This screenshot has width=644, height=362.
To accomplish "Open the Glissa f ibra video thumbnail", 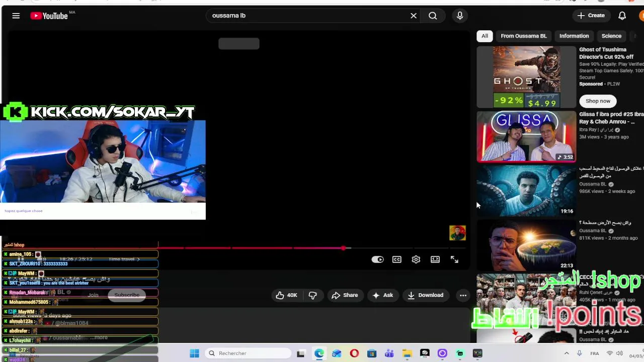I will (526, 137).
